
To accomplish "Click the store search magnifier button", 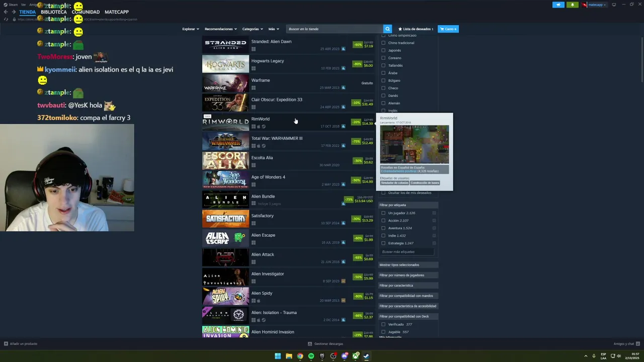I will (387, 29).
